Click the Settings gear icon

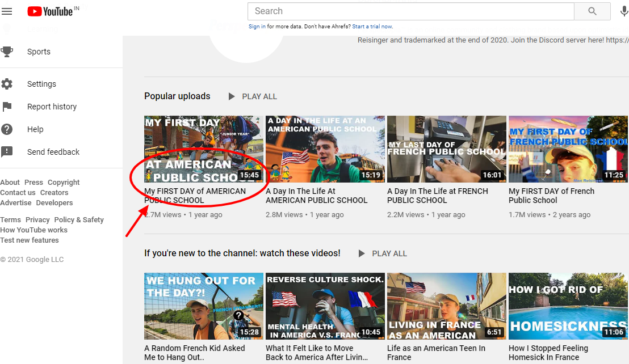coord(7,84)
